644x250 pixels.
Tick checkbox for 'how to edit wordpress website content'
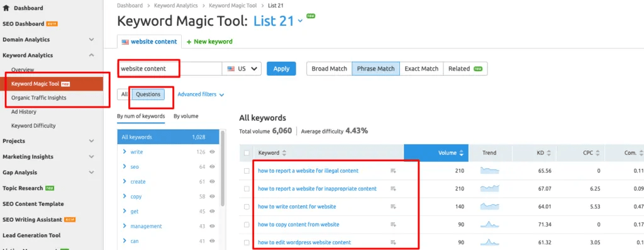(x=247, y=242)
